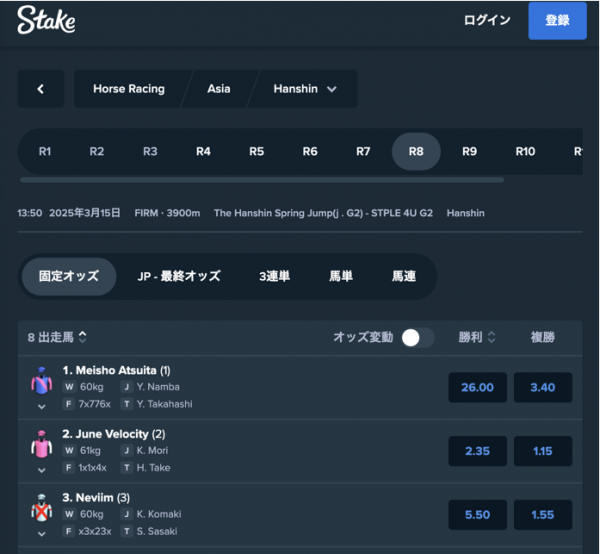This screenshot has width=600, height=554.
Task: Open the Hanshin venue dropdown
Action: coord(305,89)
